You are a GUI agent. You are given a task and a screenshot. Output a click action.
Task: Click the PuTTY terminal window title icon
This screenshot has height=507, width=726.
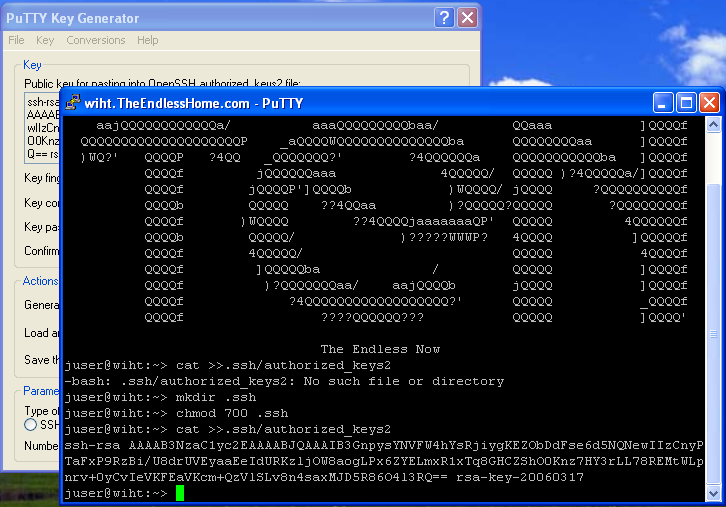coord(73,102)
